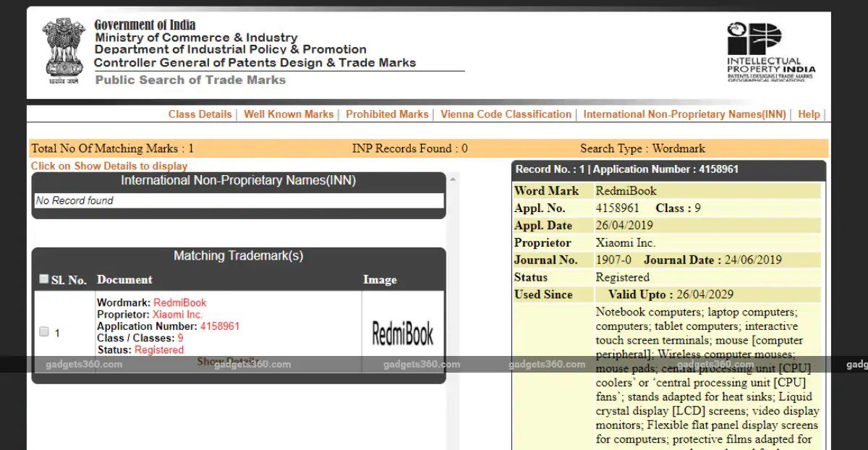Image resolution: width=868 pixels, height=450 pixels.
Task: Select Valid Upto date 26/04/2029
Action: [x=705, y=295]
